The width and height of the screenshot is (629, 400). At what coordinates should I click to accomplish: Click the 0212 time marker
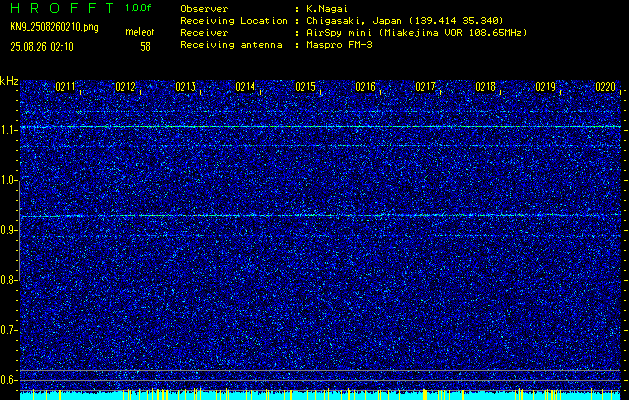(x=125, y=87)
